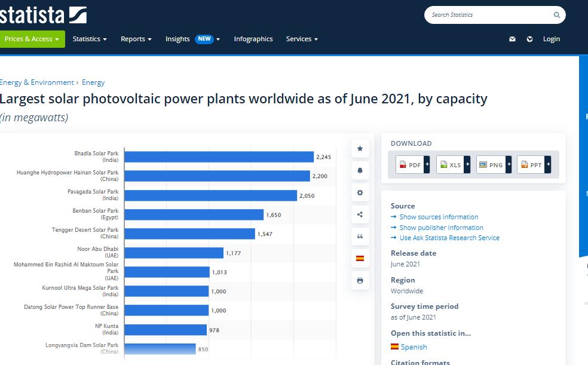Click the Spanish flag icon in chart toolbar
Image resolution: width=588 pixels, height=365 pixels.
tap(360, 258)
